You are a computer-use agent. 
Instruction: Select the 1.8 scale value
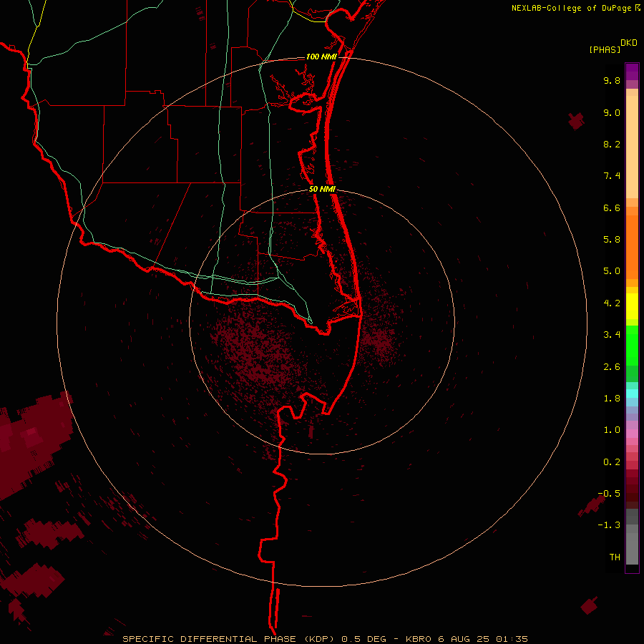612,399
